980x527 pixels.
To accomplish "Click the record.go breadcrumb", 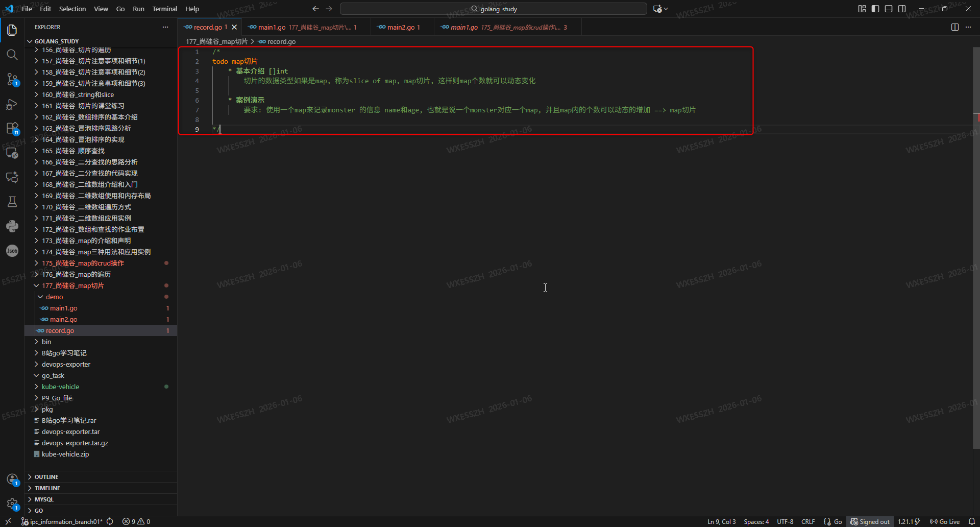I will 277,41.
